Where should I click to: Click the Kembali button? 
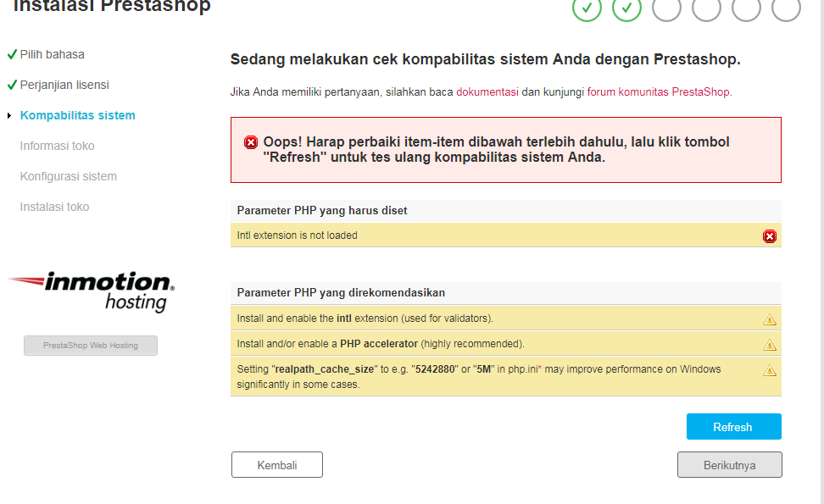pyautogui.click(x=277, y=465)
